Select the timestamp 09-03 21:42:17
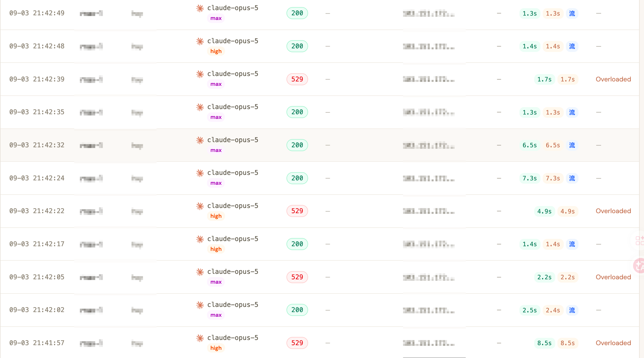 37,244
